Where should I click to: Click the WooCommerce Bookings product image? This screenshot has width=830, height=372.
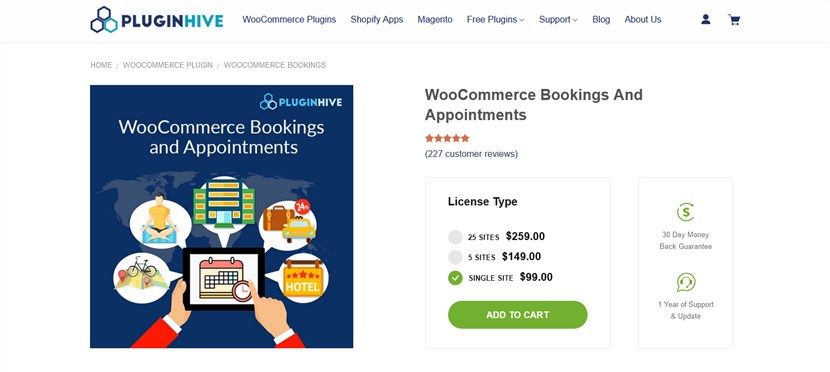(x=221, y=216)
